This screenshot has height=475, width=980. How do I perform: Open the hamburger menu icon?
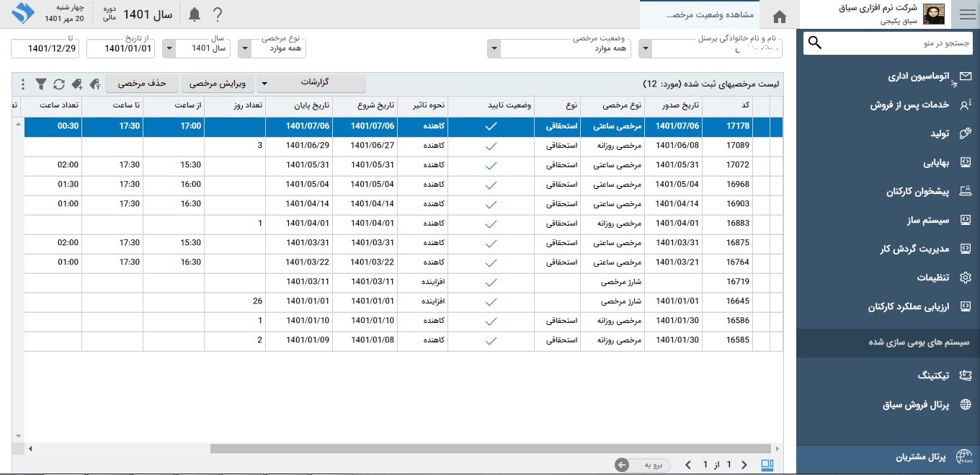(x=966, y=14)
